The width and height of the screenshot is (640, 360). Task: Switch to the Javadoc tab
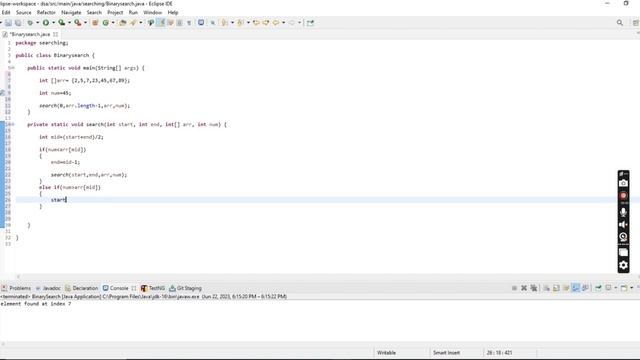coord(48,288)
